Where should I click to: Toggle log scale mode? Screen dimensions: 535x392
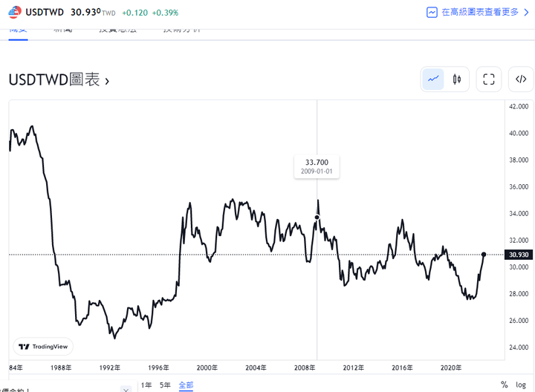tap(521, 385)
